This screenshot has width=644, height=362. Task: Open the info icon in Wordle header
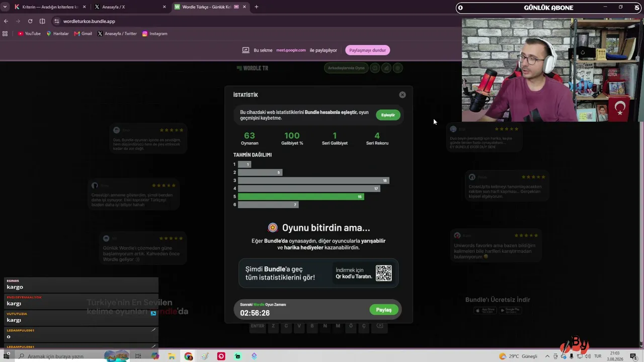coord(374,68)
